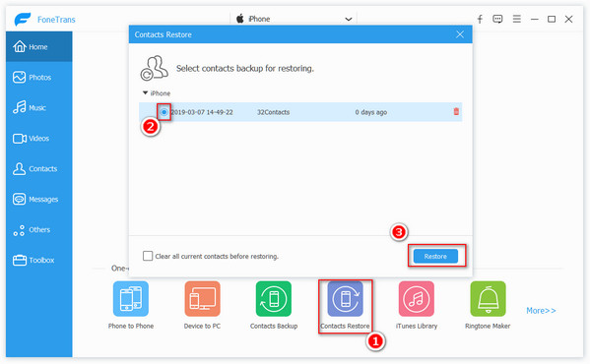
Task: Launch the iTunes Library tool
Action: [x=417, y=305]
